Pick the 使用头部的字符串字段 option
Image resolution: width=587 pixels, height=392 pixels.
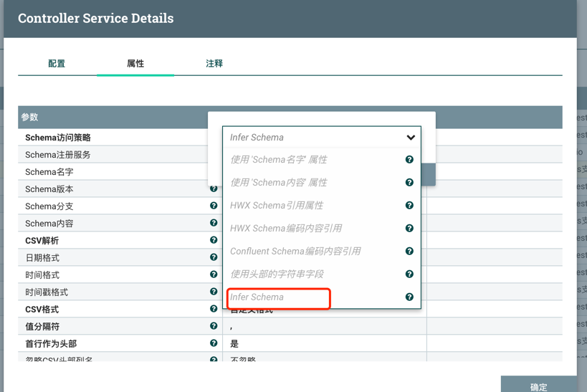pyautogui.click(x=277, y=274)
